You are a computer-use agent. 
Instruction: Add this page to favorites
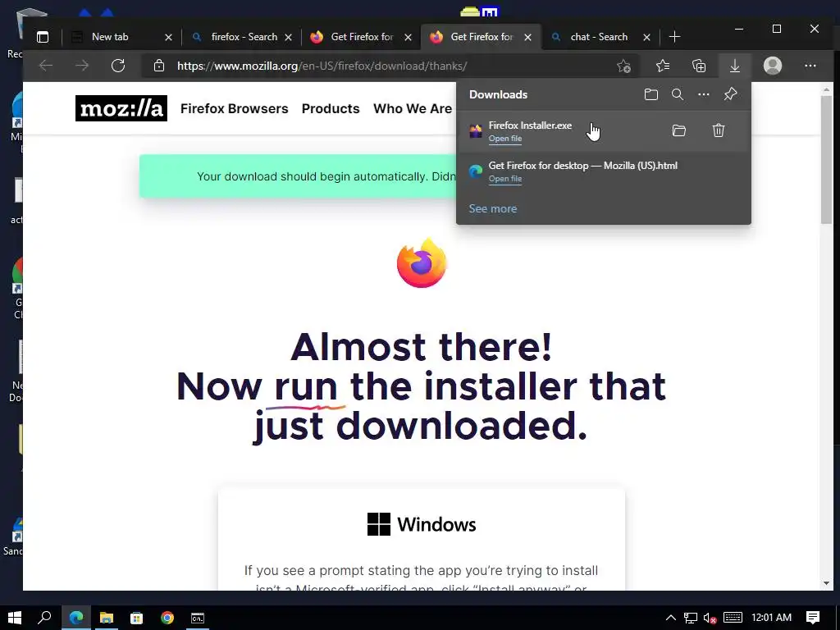[623, 66]
